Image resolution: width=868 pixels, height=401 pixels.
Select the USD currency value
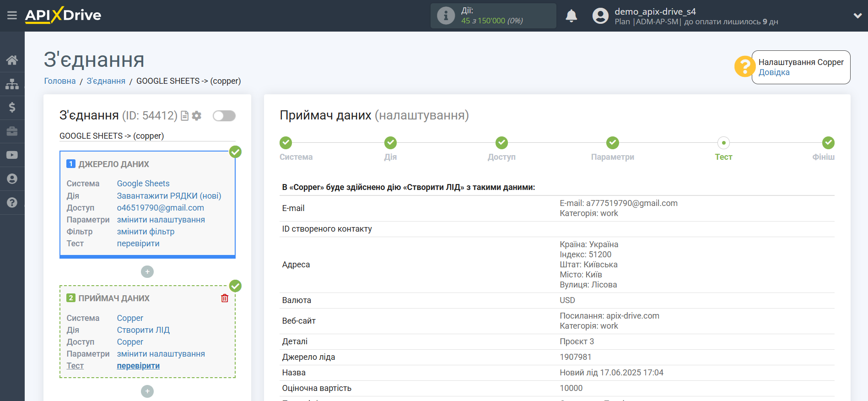click(x=567, y=300)
